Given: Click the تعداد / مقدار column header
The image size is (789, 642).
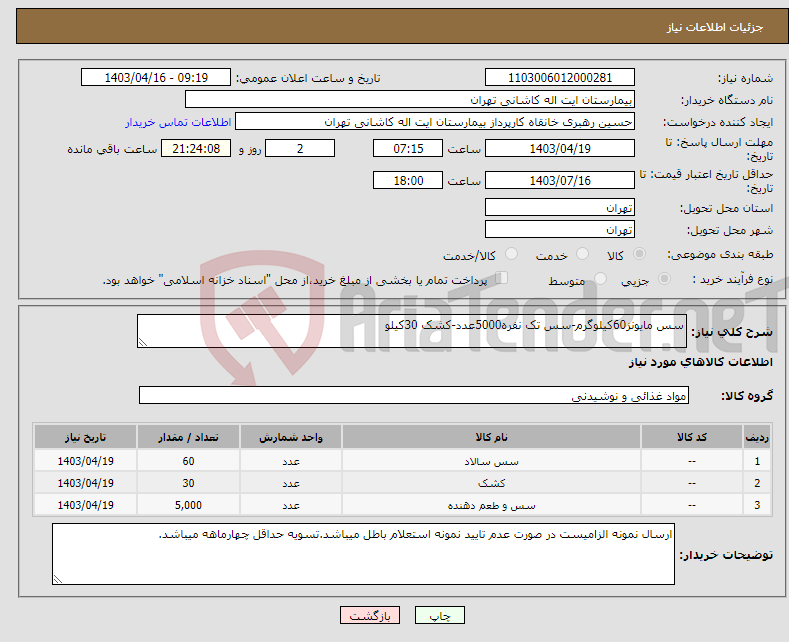Looking at the screenshot, I should (x=188, y=437).
